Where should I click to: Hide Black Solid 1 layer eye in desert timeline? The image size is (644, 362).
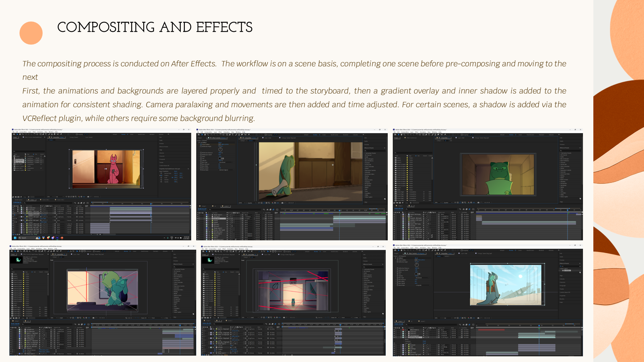394,330
